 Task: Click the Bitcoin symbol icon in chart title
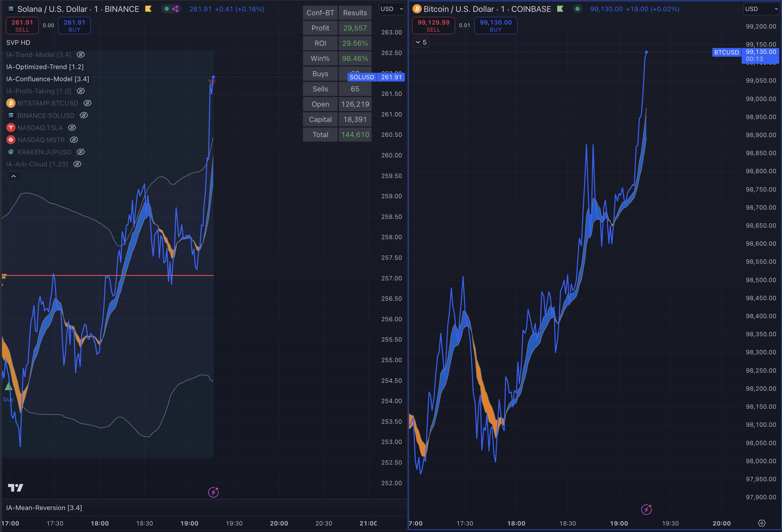pos(417,9)
